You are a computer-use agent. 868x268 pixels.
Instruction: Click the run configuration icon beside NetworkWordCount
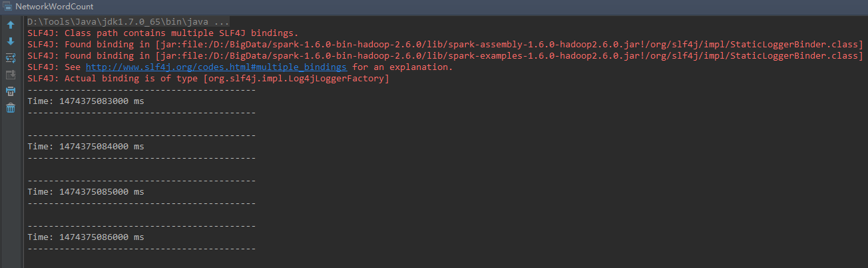[x=7, y=7]
